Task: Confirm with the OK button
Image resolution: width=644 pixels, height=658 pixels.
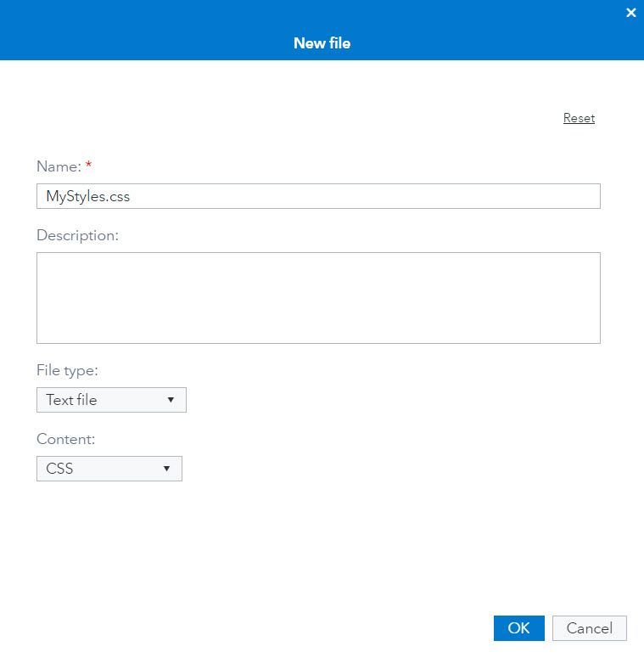Action: [518, 628]
